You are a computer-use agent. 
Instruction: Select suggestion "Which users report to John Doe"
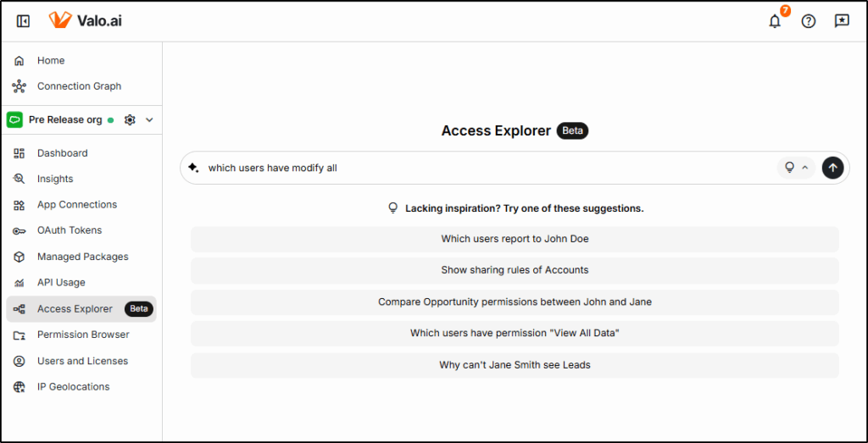coord(515,239)
